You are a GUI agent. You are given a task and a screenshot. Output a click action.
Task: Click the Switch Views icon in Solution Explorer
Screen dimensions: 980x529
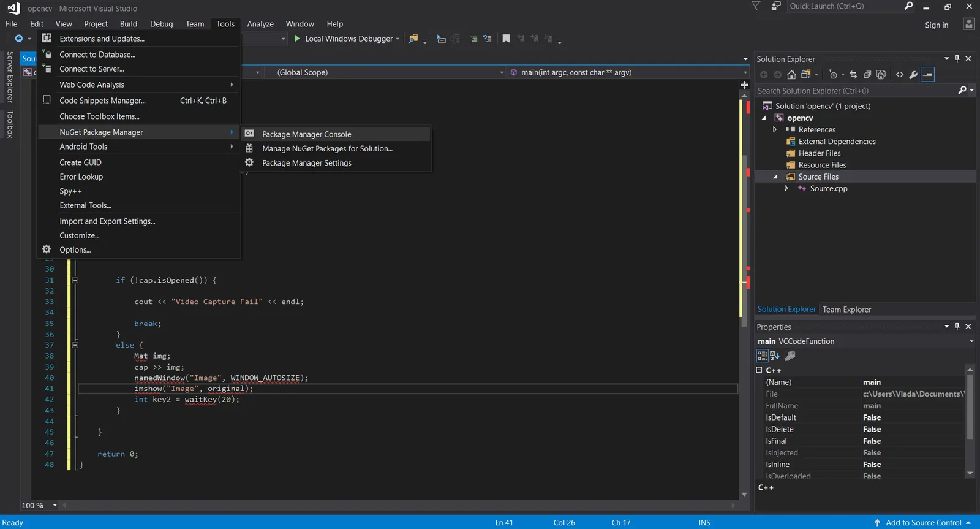(x=806, y=75)
